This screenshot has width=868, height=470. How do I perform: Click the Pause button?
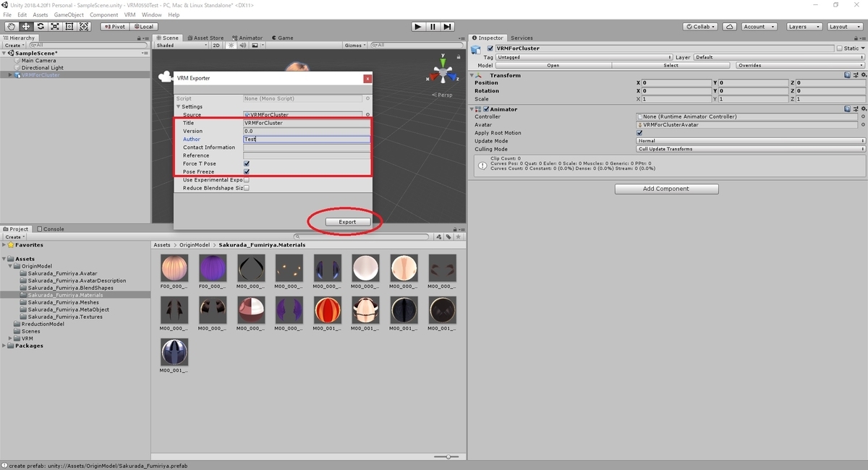[433, 27]
